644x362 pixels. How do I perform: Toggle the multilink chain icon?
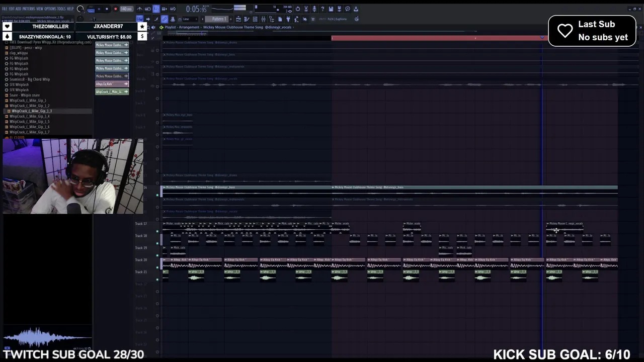click(164, 19)
